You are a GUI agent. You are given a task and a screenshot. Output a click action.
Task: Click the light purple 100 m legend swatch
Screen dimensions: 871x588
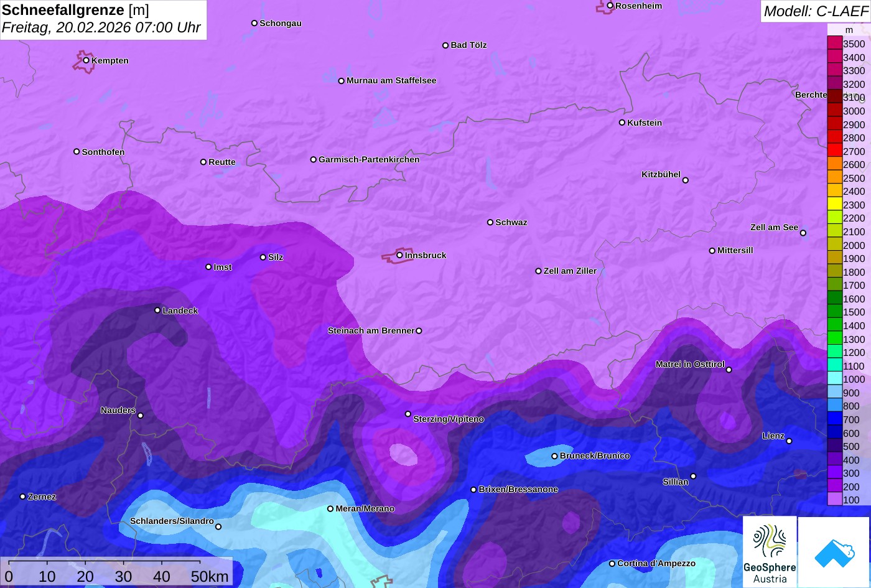pyautogui.click(x=835, y=499)
